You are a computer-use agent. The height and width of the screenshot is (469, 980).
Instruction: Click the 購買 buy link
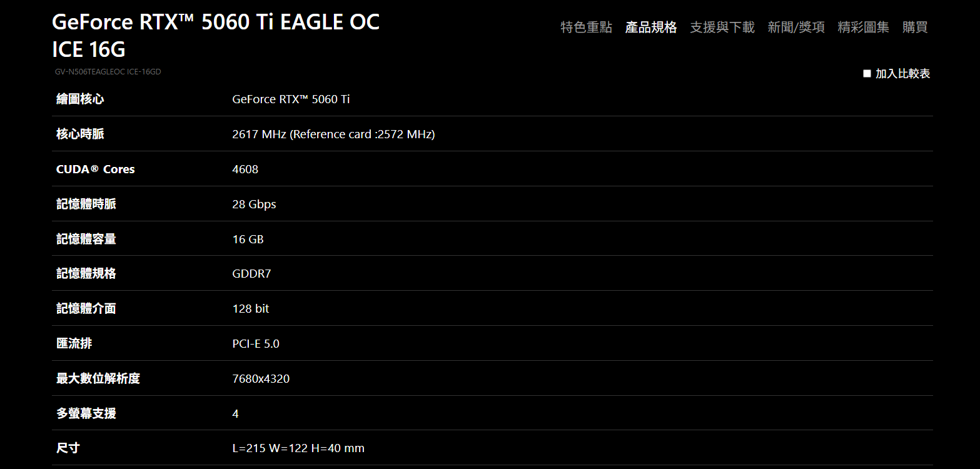tap(915, 27)
